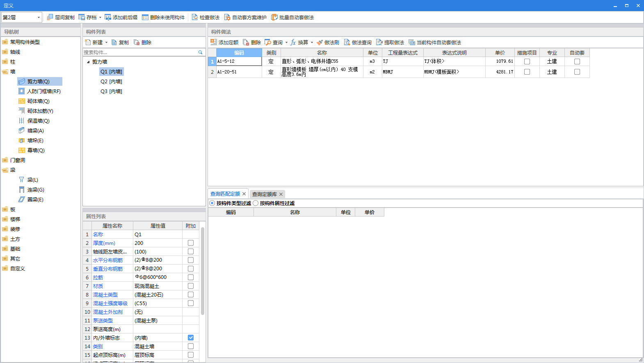Click the 换算 fx icon
Screen dimensions: 644x363
(x=293, y=42)
